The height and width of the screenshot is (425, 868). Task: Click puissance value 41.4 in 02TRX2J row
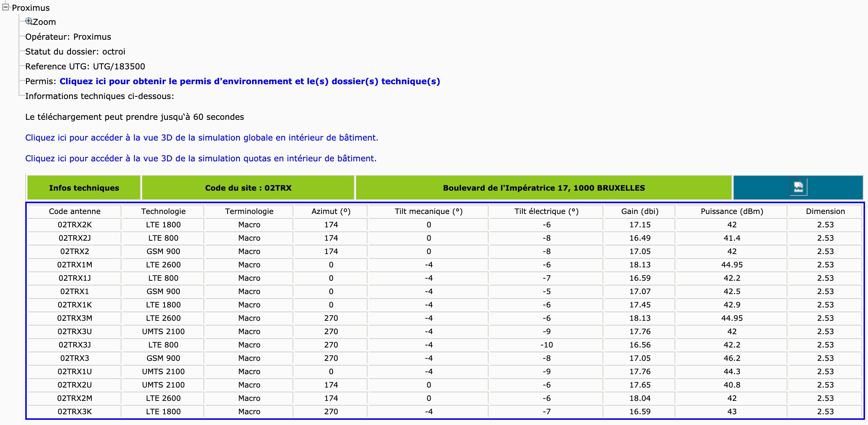pos(732,238)
